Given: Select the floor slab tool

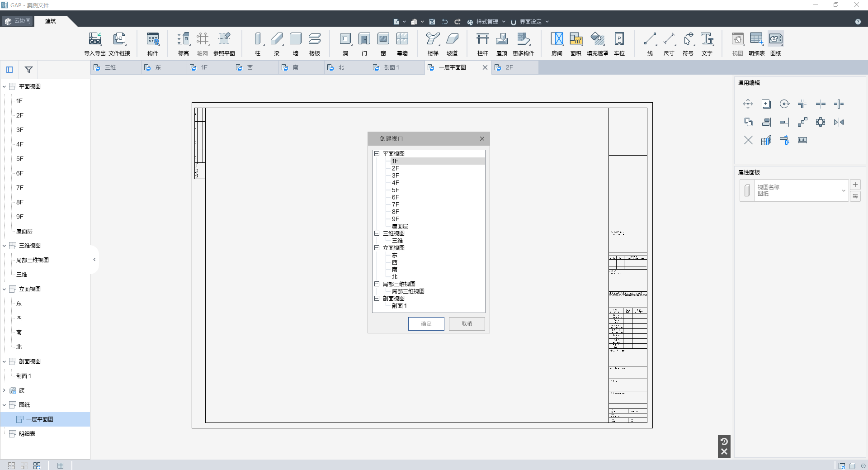Looking at the screenshot, I should [315, 44].
